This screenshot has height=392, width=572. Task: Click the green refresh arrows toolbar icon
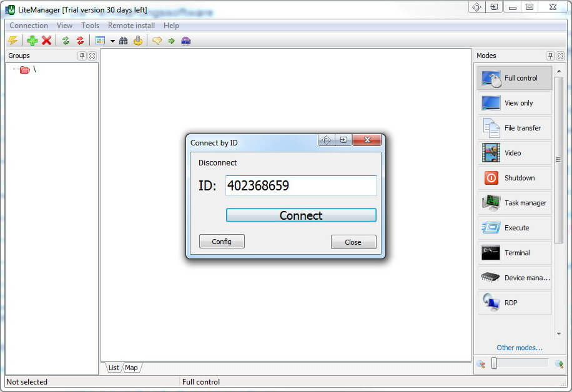(66, 41)
